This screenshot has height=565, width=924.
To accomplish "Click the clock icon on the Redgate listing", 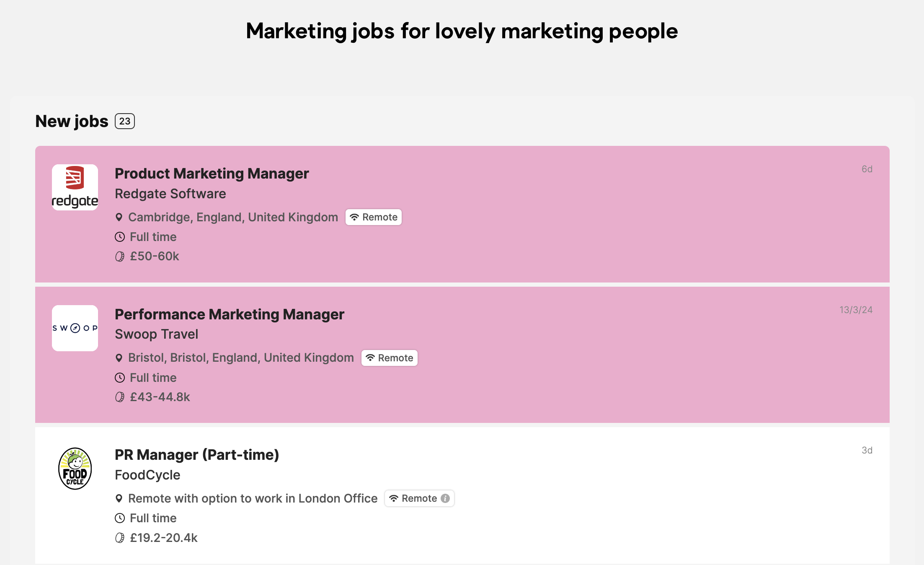I will 119,237.
